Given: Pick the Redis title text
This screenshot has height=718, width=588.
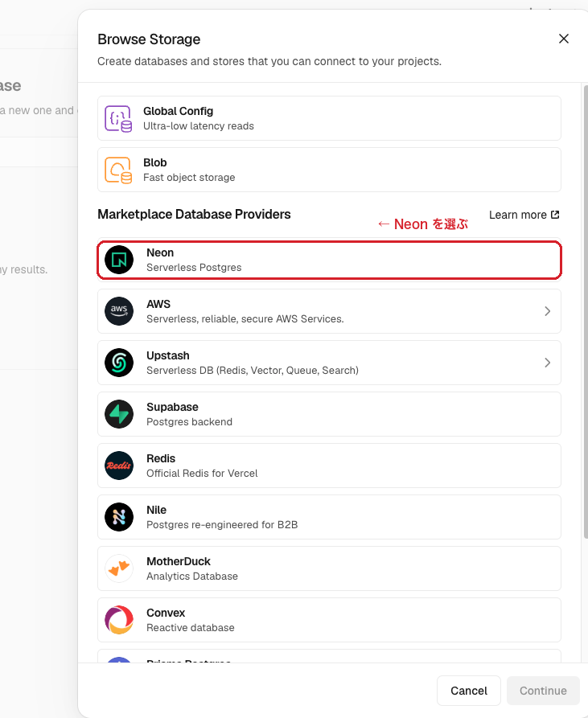Looking at the screenshot, I should tap(161, 458).
